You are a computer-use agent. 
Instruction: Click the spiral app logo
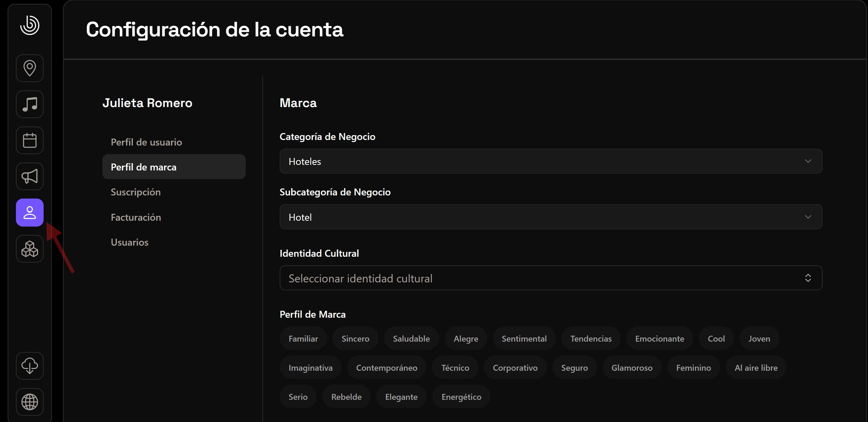(x=30, y=25)
